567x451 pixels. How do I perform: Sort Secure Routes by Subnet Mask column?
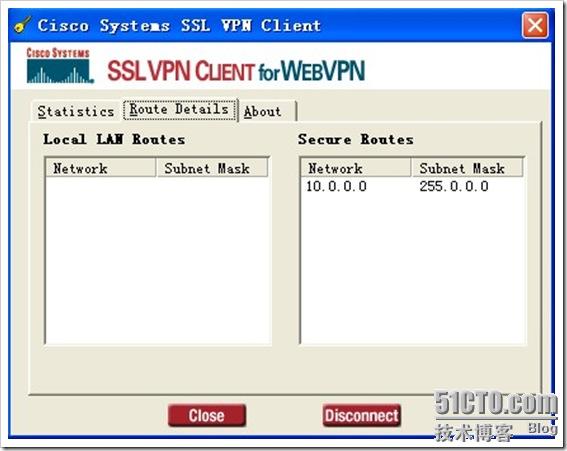tap(467, 168)
